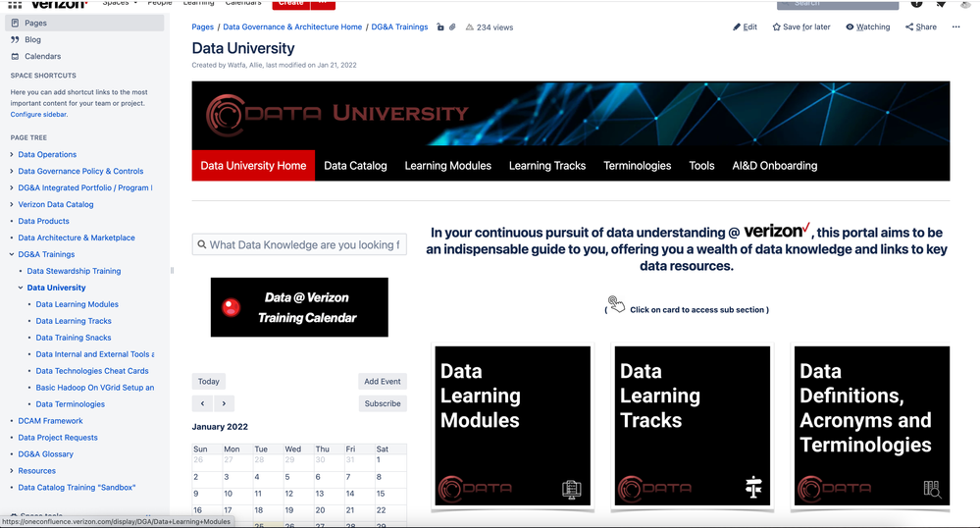The image size is (980, 528).
Task: Open Data Training Snacks in the tree
Action: click(x=74, y=338)
